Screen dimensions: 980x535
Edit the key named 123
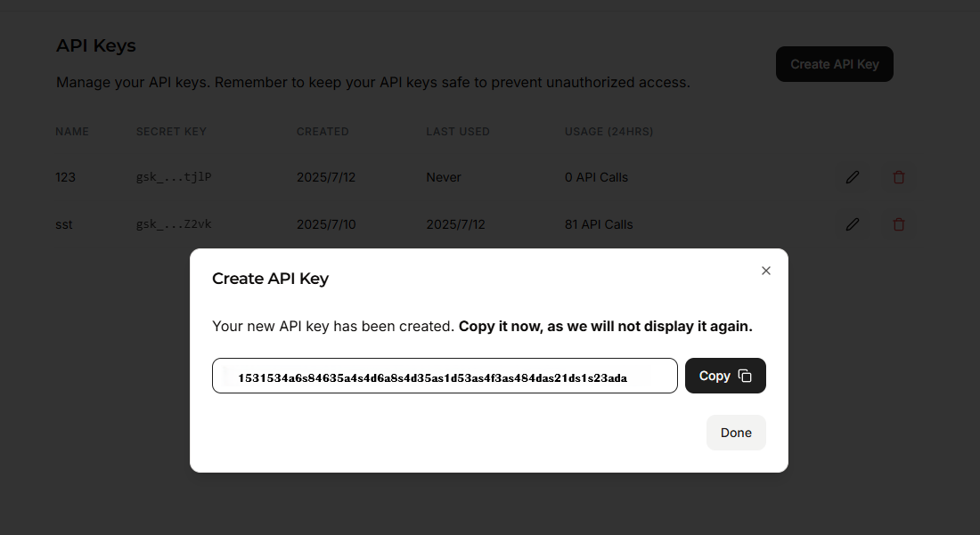[852, 177]
